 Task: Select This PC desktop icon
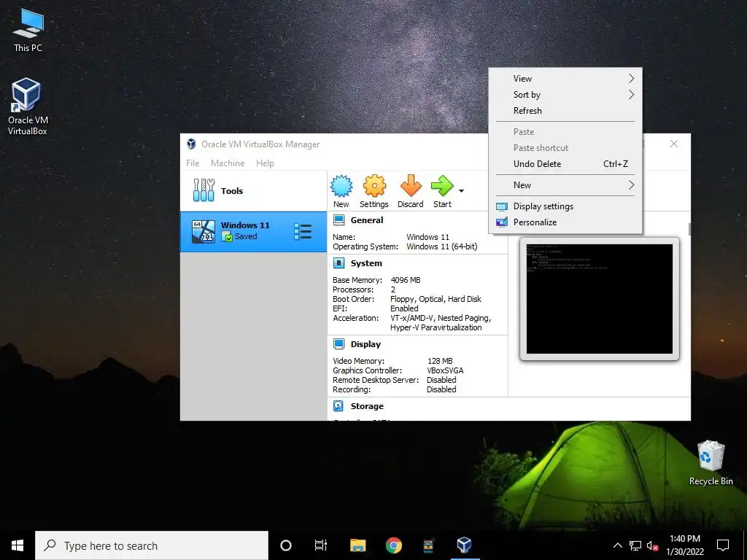pyautogui.click(x=28, y=30)
